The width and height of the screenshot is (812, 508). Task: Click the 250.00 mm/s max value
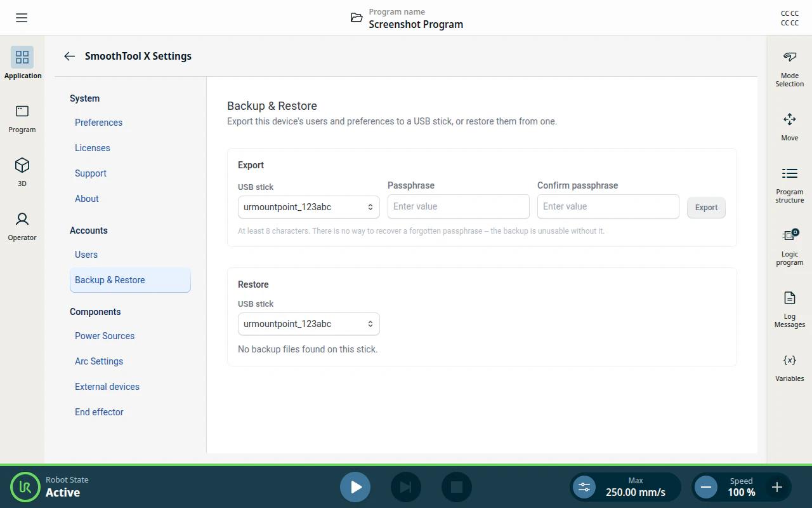tap(636, 492)
